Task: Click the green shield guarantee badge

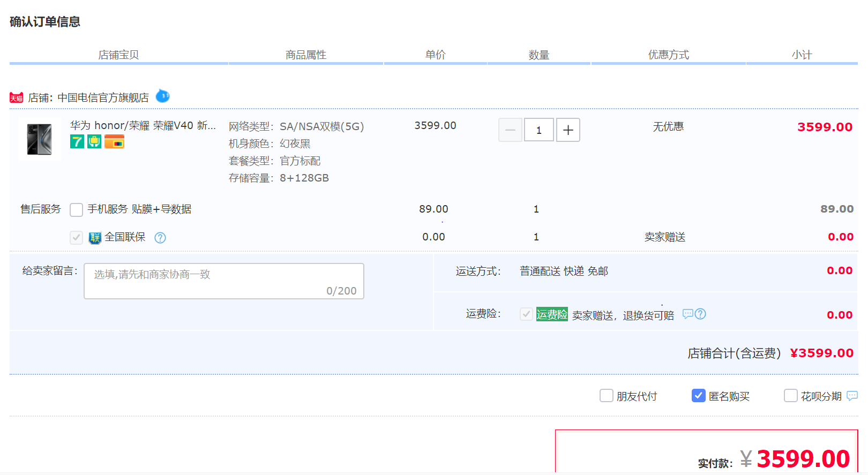Action: pos(94,141)
